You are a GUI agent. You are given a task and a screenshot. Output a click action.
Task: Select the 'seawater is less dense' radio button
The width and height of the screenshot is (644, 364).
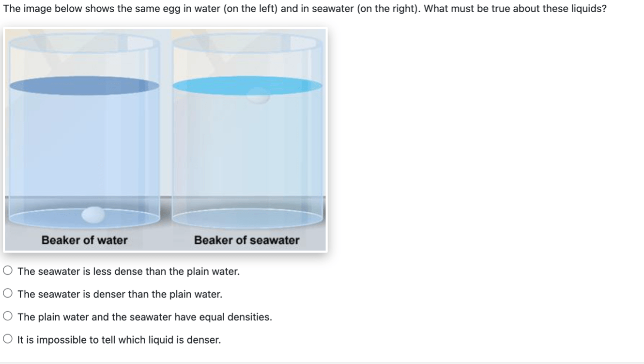8,271
